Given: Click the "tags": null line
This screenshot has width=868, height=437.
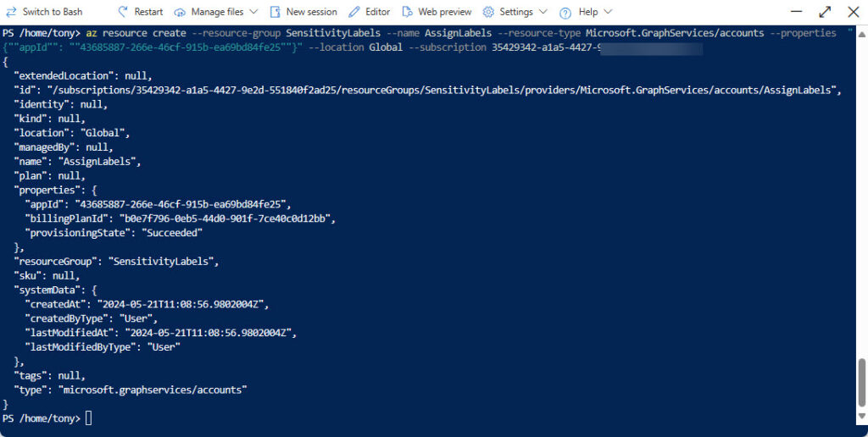Looking at the screenshot, I should pyautogui.click(x=49, y=375).
